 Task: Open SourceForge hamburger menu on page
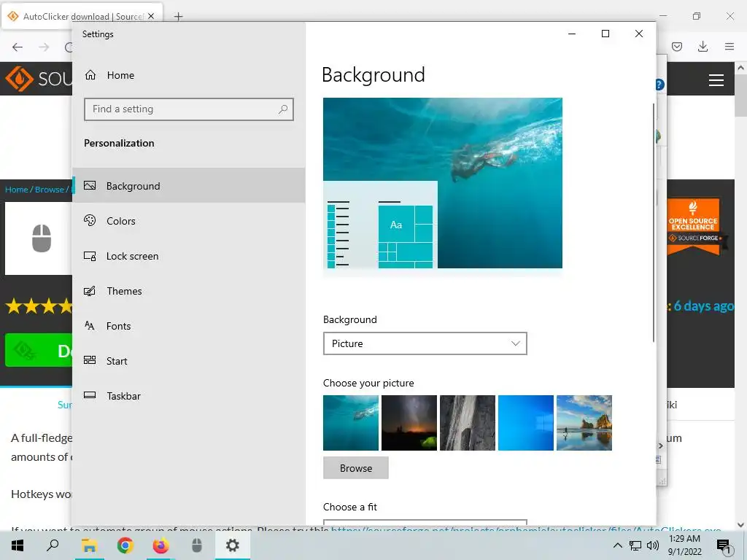point(716,80)
